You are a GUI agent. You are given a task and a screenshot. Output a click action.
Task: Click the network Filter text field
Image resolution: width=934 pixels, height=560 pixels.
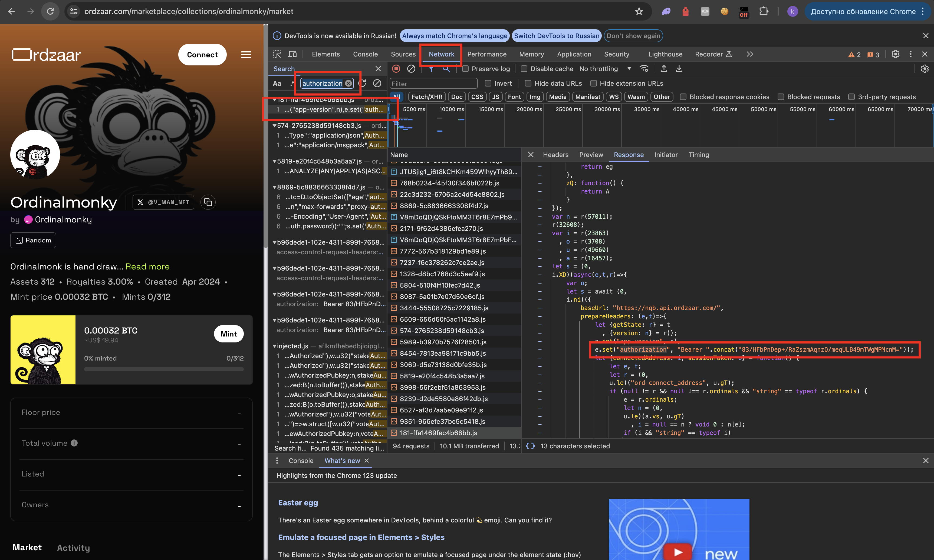[433, 84]
